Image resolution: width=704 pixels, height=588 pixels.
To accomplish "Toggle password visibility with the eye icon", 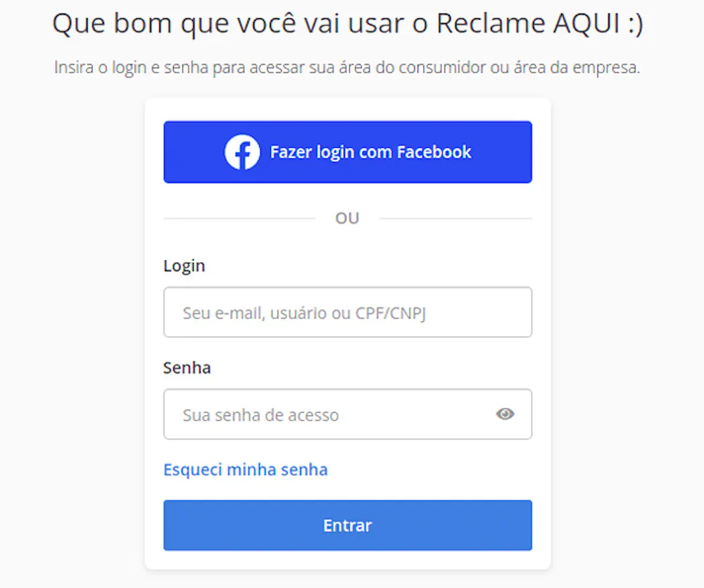I will tap(505, 414).
